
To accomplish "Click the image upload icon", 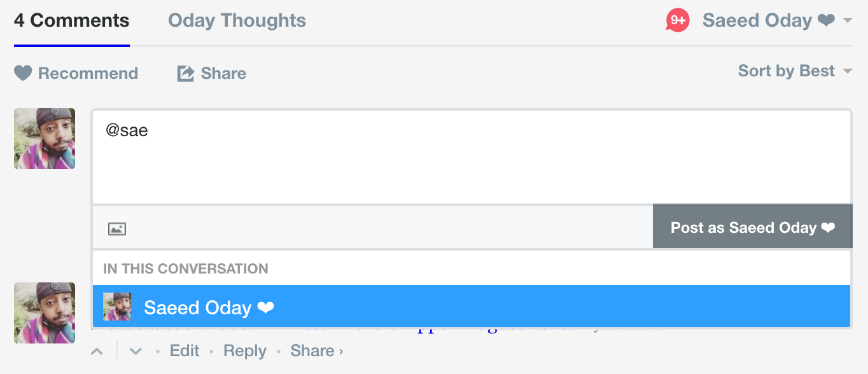I will coord(117,229).
